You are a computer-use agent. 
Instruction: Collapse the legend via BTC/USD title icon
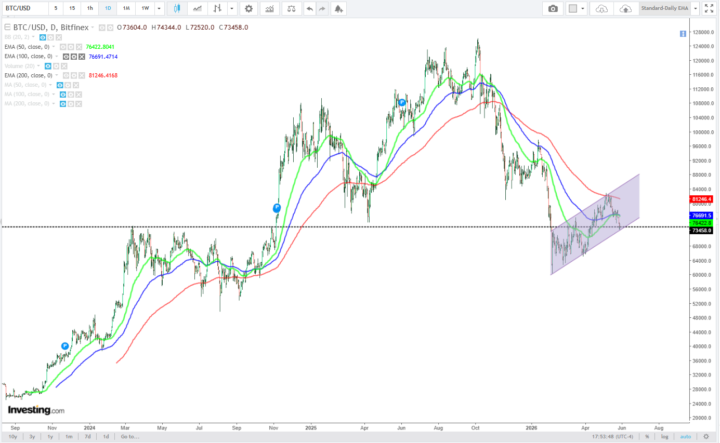[x=7, y=28]
